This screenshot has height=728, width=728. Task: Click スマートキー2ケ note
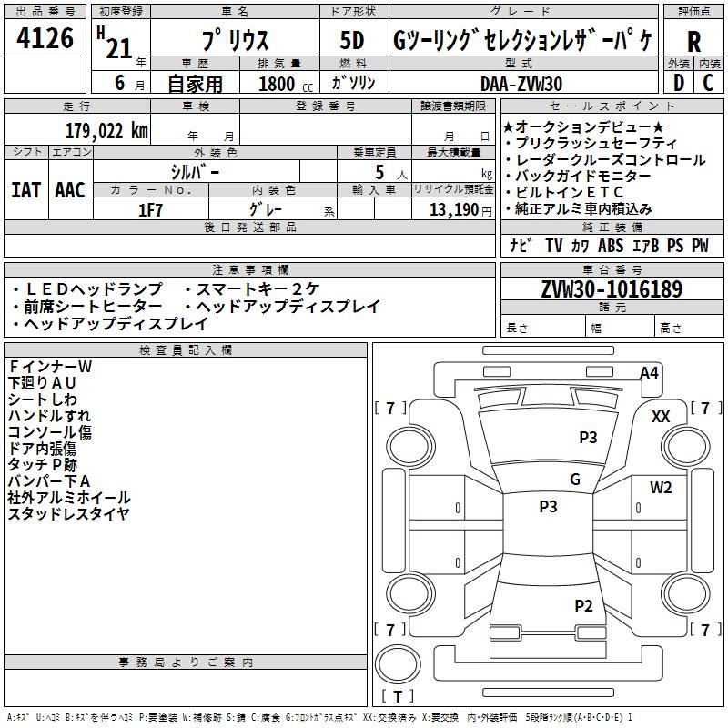[253, 289]
